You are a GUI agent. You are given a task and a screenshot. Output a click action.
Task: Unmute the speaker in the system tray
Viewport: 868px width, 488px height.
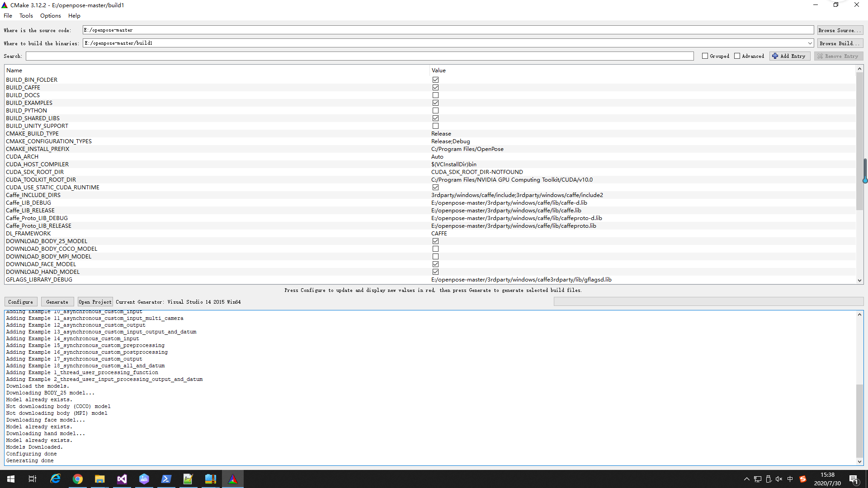coord(779,479)
